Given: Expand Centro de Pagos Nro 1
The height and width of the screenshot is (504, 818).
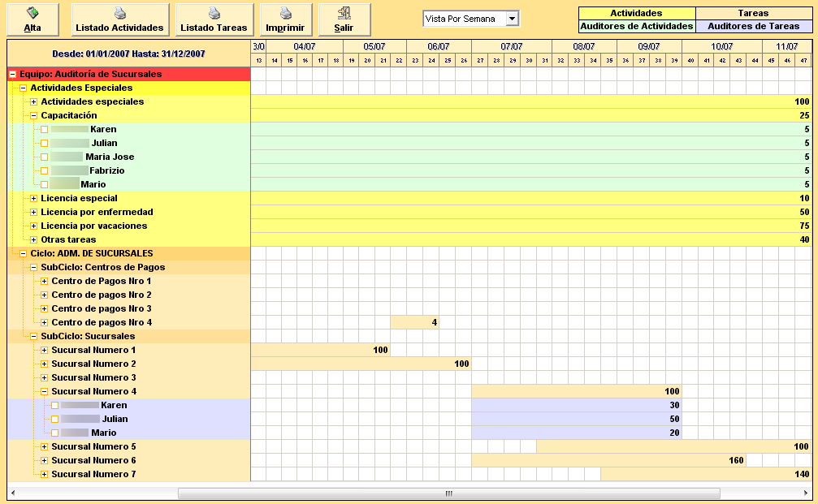Looking at the screenshot, I should pos(45,282).
